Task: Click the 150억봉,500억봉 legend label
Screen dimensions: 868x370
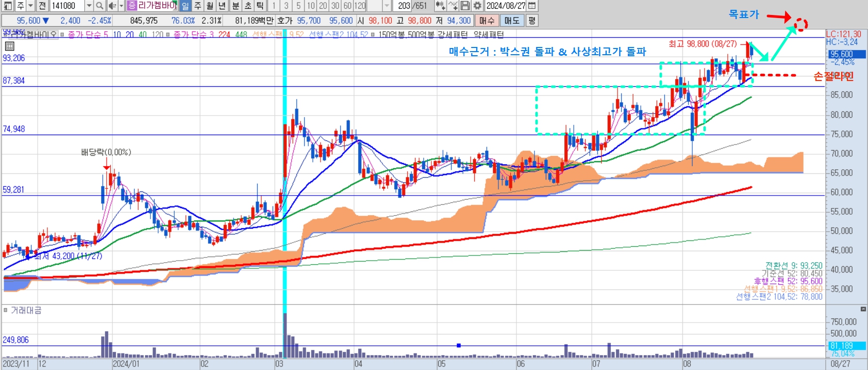Action: [407, 35]
